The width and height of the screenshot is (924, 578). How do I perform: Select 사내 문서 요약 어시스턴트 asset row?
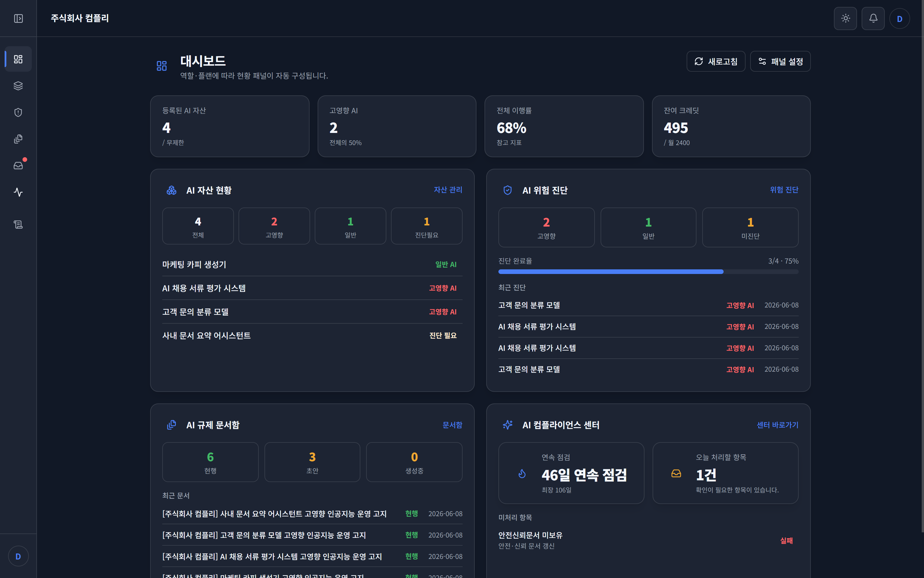click(312, 336)
